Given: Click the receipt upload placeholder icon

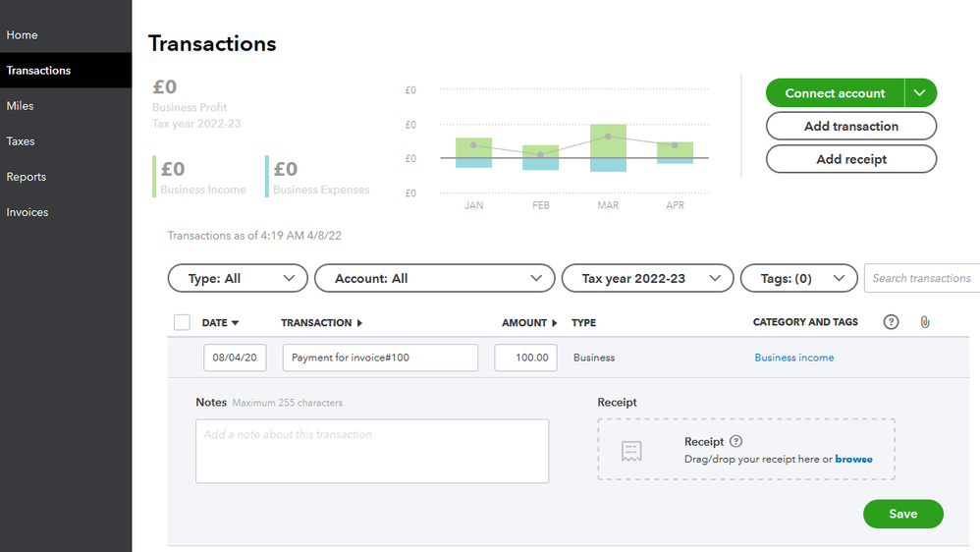Looking at the screenshot, I should (x=631, y=451).
